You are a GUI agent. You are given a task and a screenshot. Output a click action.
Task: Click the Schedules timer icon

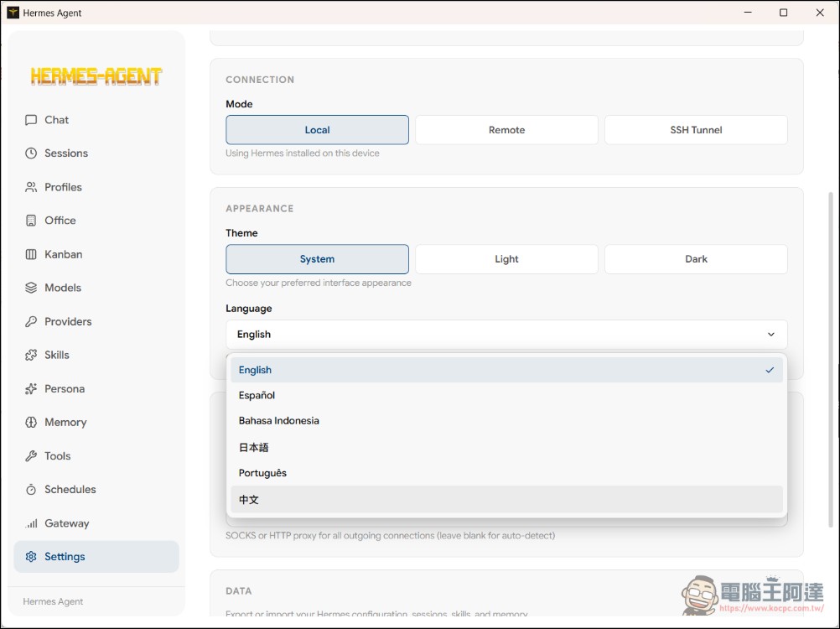31,489
